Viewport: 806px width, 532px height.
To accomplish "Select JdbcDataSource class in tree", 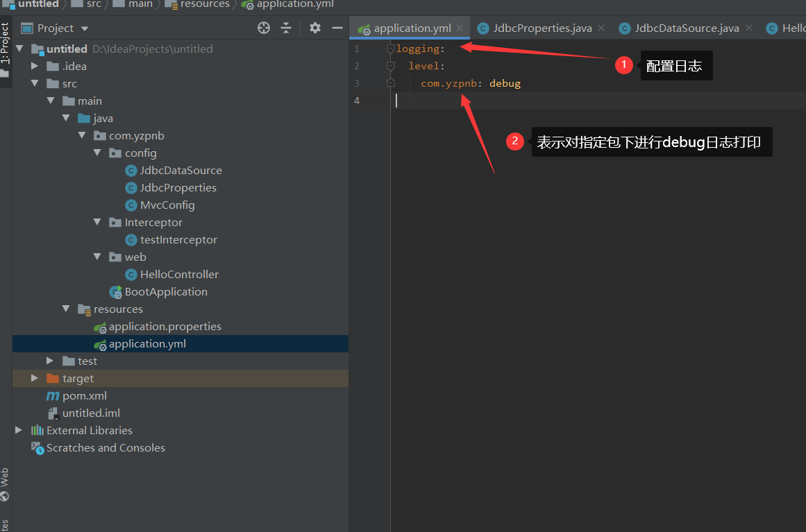I will [181, 171].
